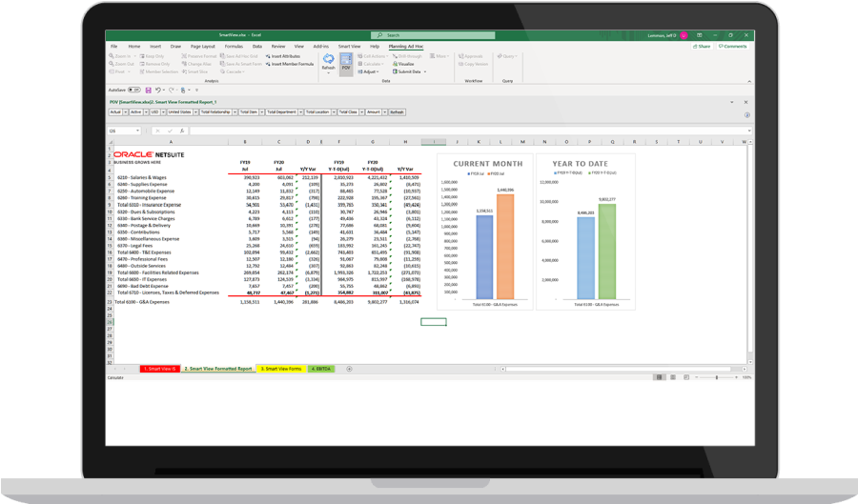Click Insert Attributes in the ribbon

pyautogui.click(x=283, y=56)
